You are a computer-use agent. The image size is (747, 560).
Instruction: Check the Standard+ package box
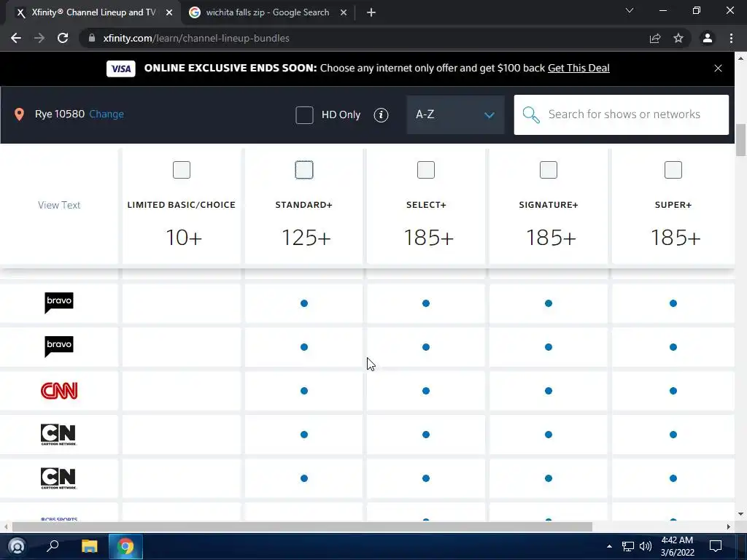click(x=304, y=170)
